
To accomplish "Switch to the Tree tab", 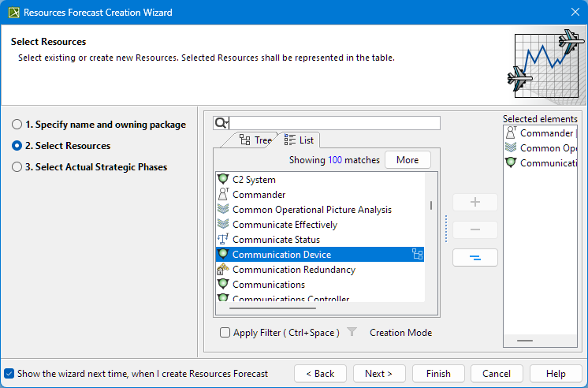I will tap(255, 140).
